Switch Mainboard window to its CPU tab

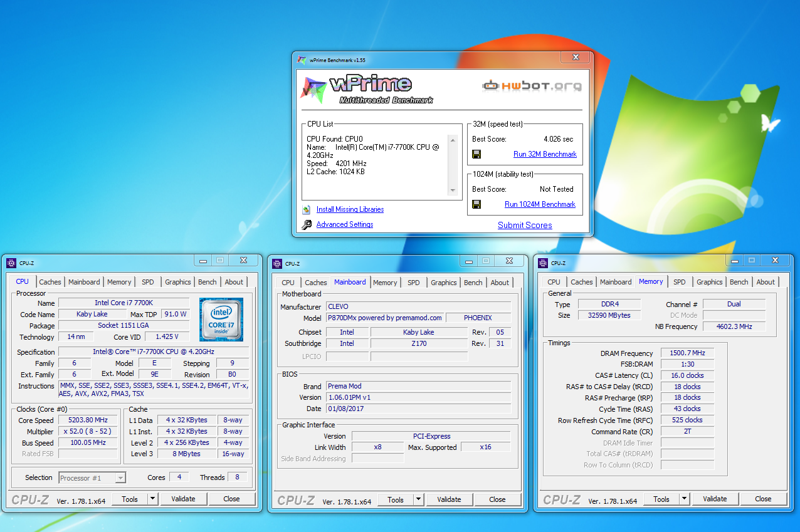(288, 283)
